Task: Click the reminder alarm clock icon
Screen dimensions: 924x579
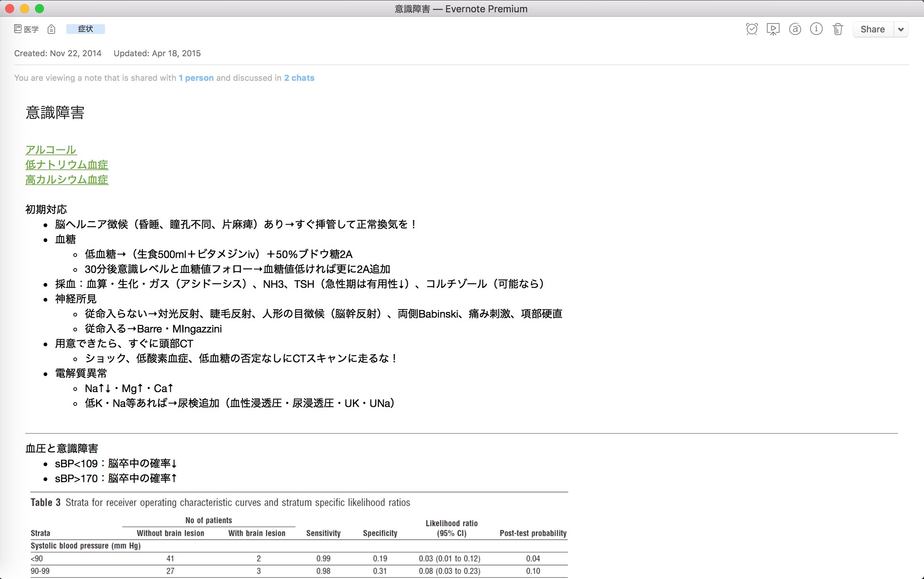Action: tap(752, 29)
